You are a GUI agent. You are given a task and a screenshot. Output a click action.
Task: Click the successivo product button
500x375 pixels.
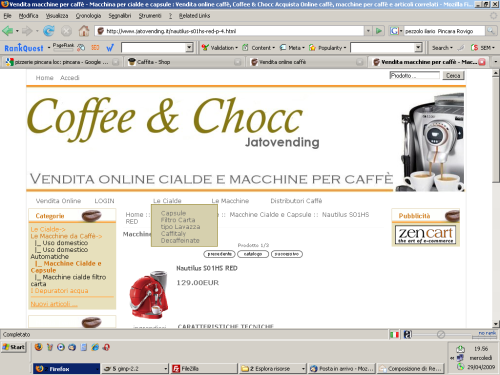pyautogui.click(x=287, y=254)
